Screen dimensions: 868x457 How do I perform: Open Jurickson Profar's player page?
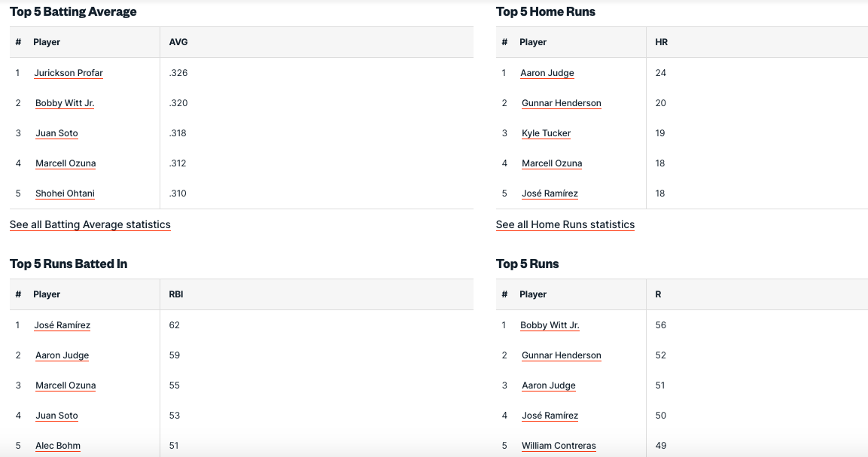point(68,73)
